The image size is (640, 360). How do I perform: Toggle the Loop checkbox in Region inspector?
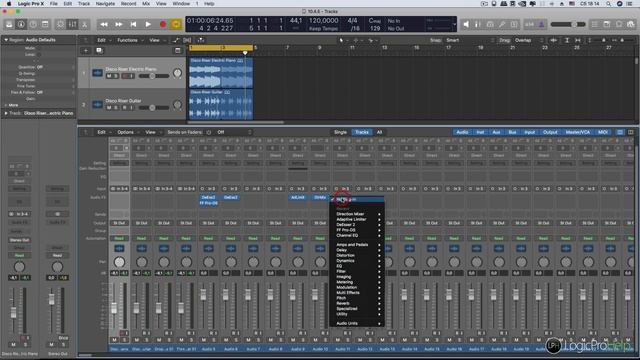[x=39, y=54]
